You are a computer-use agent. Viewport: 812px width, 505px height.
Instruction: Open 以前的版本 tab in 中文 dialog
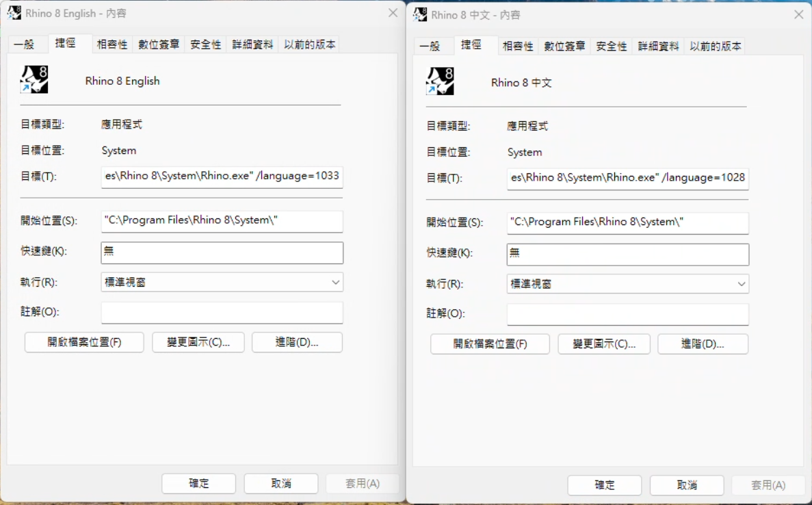[x=715, y=47]
